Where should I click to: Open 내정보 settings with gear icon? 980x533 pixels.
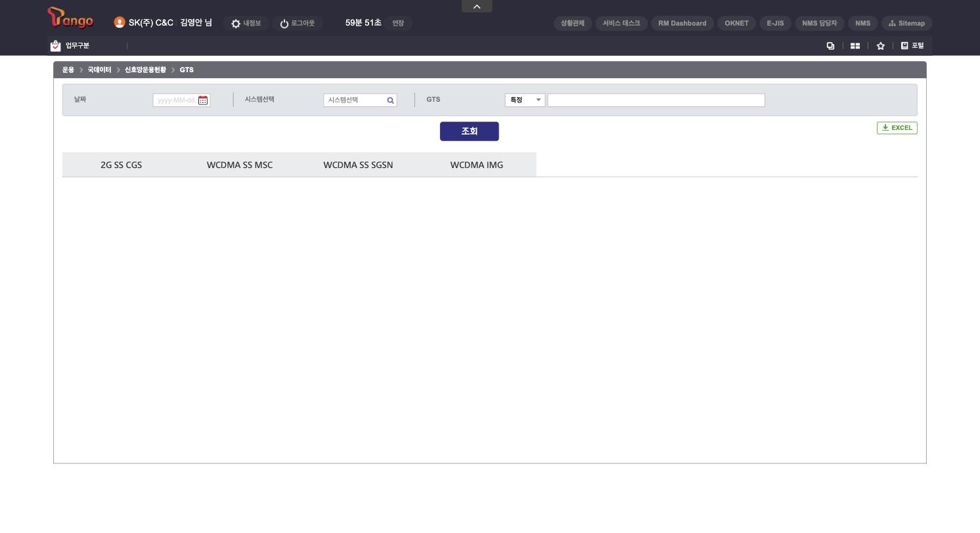pyautogui.click(x=246, y=23)
